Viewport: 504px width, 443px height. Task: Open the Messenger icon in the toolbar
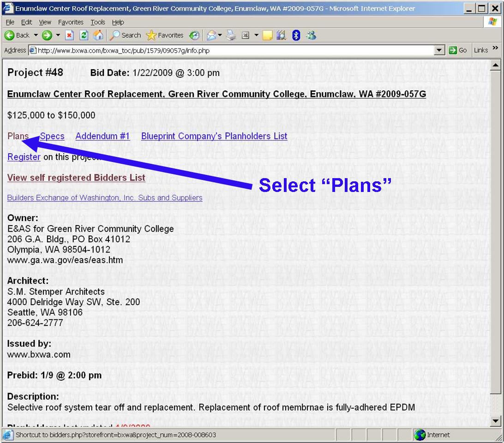point(311,36)
